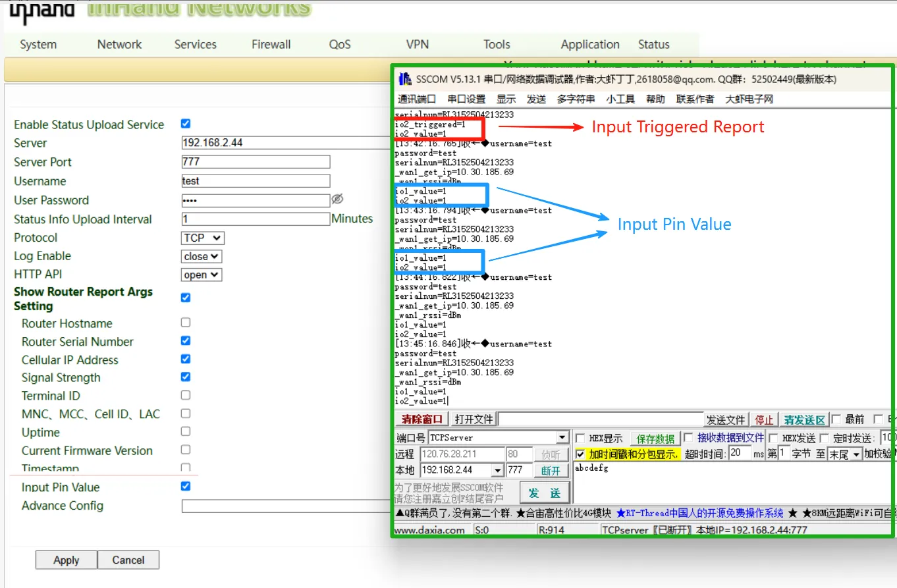Open the Protocol dropdown set to TCP
The width and height of the screenshot is (897, 588).
[x=203, y=238]
